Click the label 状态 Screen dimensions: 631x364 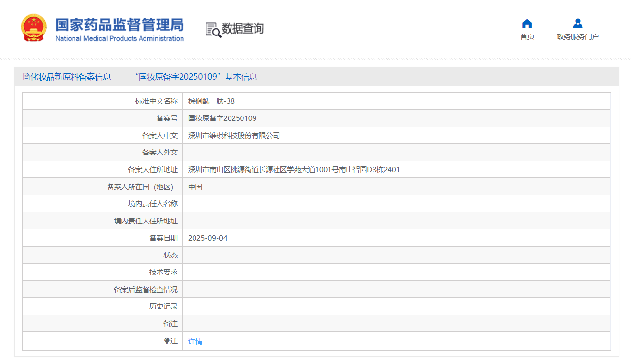pyautogui.click(x=170, y=255)
